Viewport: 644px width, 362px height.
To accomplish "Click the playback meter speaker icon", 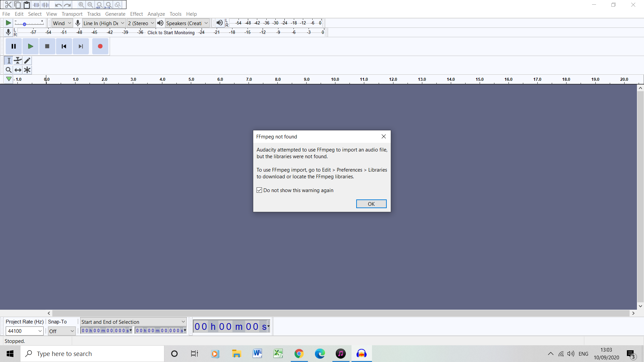I will tap(219, 23).
